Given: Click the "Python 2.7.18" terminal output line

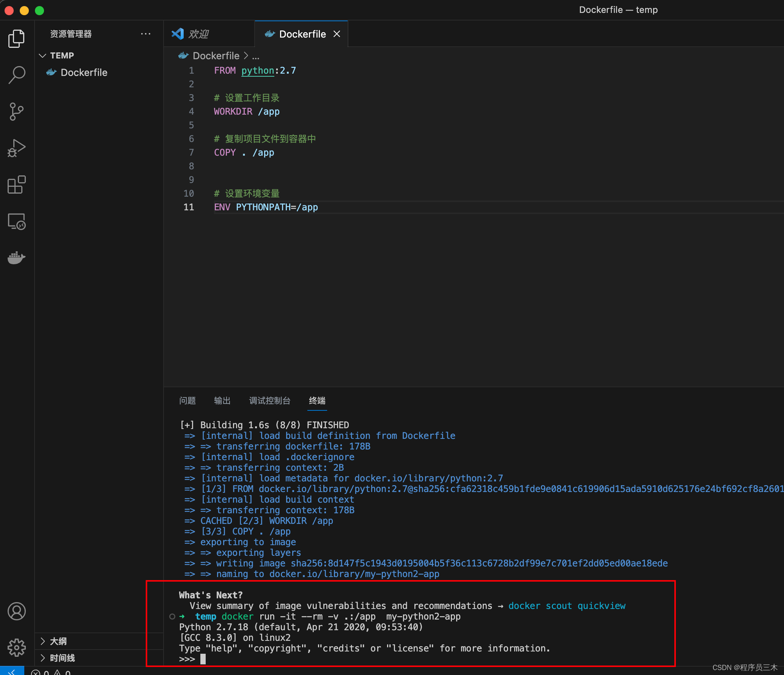Looking at the screenshot, I should point(301,627).
